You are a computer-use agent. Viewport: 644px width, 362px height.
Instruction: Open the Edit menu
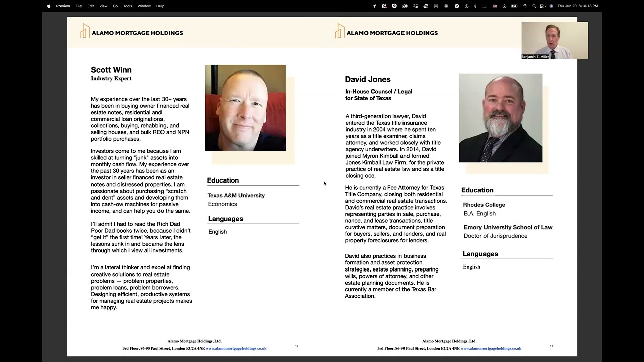pos(91,6)
